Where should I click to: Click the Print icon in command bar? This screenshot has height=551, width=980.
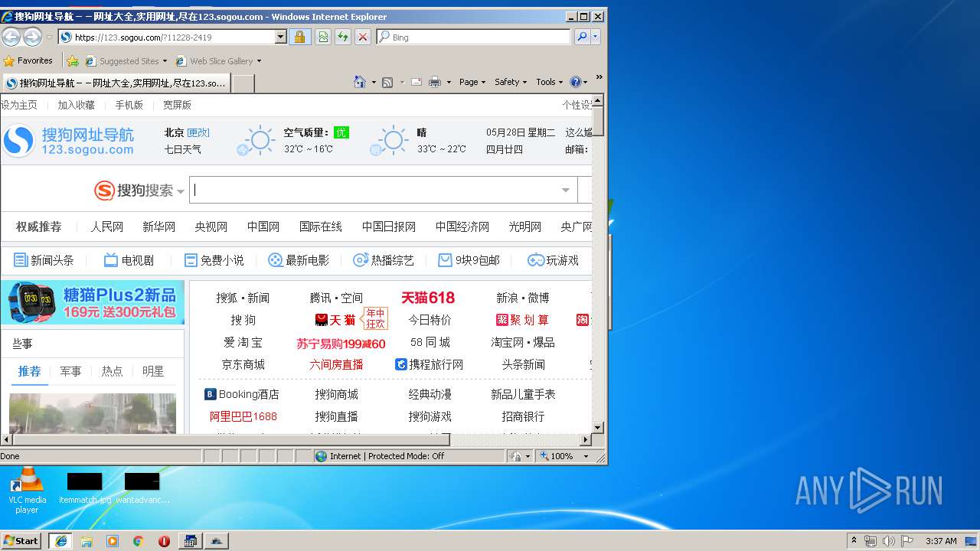coord(435,82)
